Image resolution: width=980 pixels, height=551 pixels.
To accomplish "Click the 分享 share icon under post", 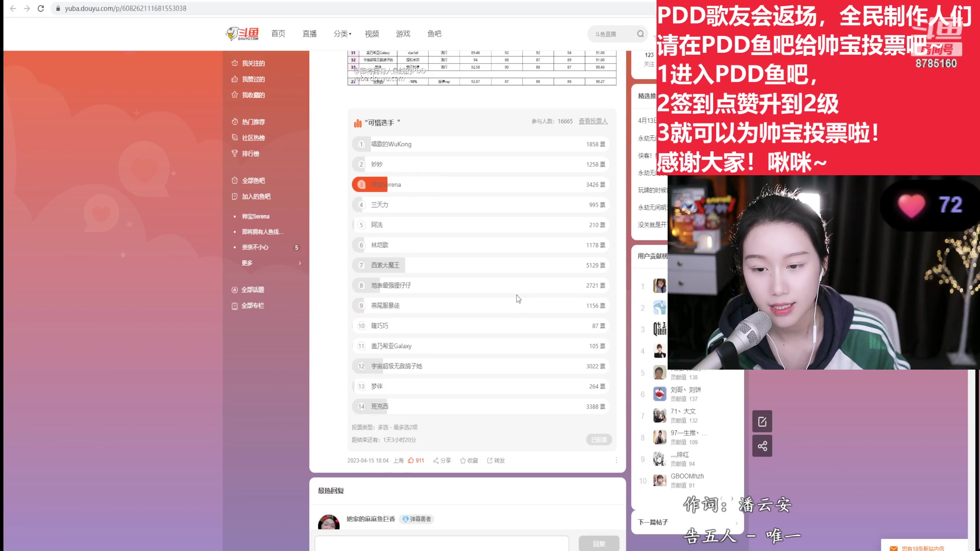I will coord(442,460).
